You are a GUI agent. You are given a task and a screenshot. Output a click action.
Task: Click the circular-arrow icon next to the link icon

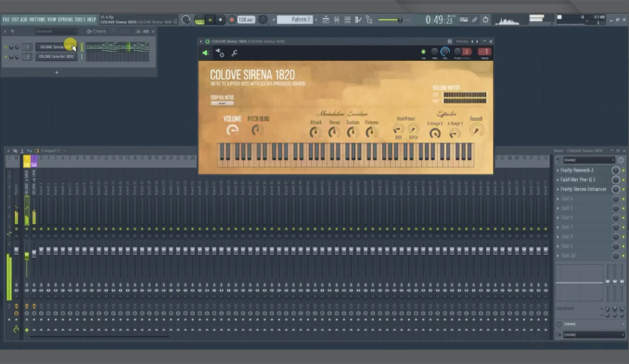(x=485, y=20)
